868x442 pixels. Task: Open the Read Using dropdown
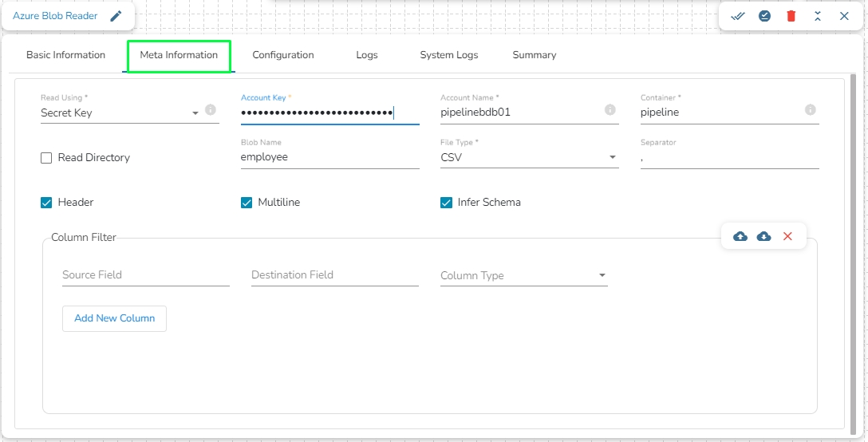128,113
